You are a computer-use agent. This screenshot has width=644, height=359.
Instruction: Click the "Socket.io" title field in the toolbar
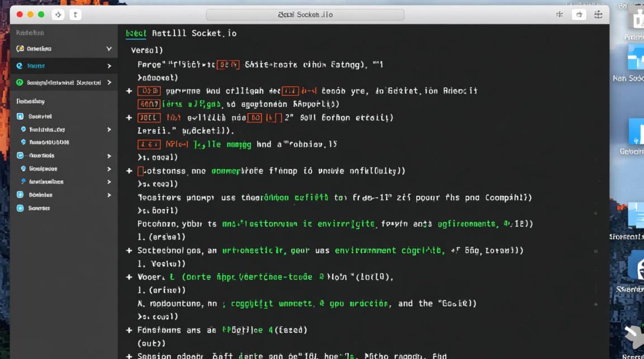(x=305, y=15)
